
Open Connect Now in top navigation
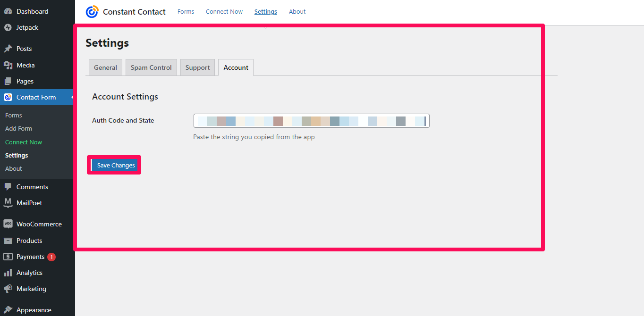point(224,11)
